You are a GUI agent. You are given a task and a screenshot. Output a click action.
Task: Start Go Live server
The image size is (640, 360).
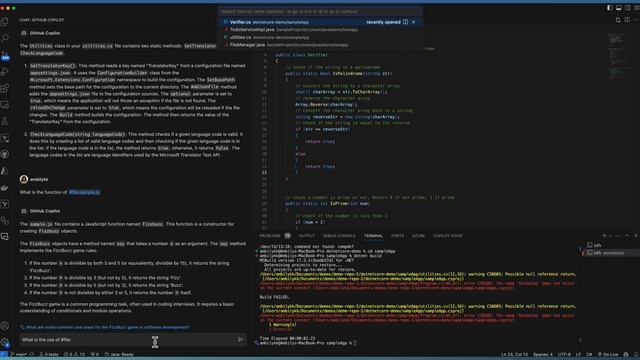(x=608, y=354)
